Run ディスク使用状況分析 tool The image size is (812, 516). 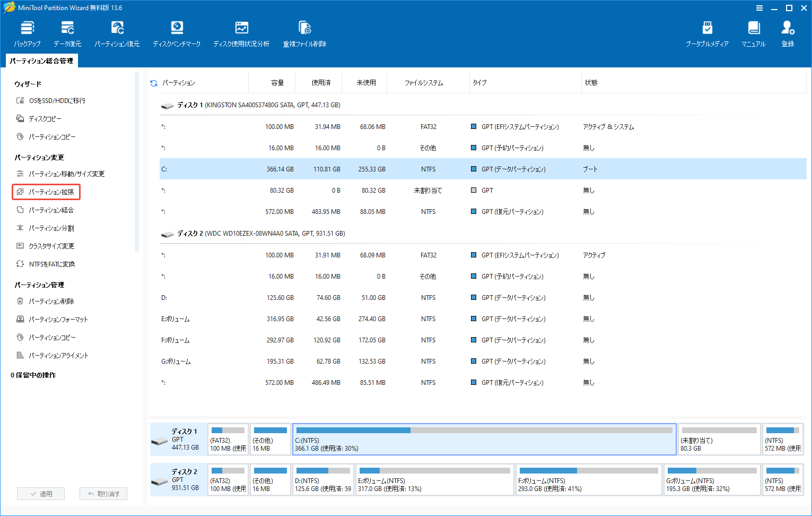point(241,33)
